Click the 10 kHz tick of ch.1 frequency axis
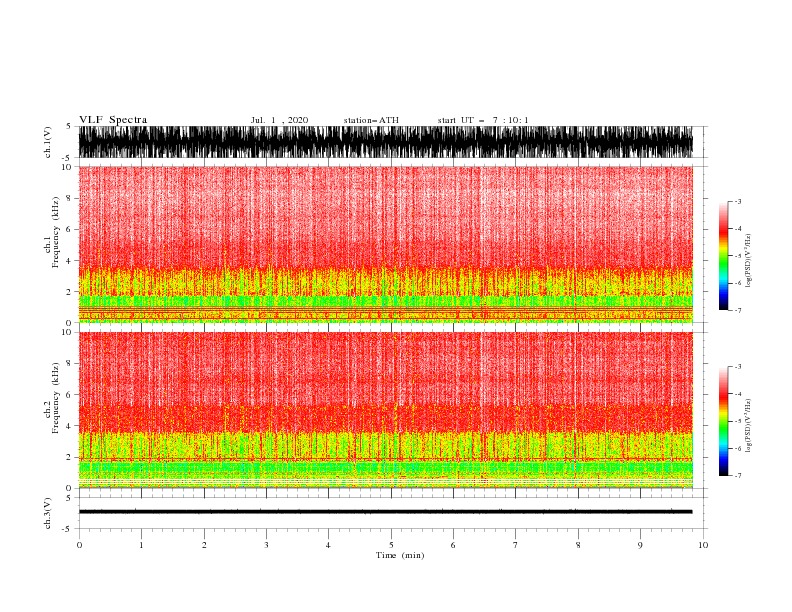The height and width of the screenshot is (612, 792). click(x=67, y=167)
